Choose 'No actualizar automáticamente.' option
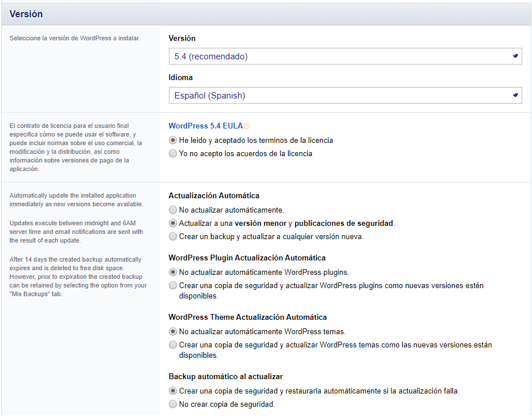532x416 pixels. point(173,210)
